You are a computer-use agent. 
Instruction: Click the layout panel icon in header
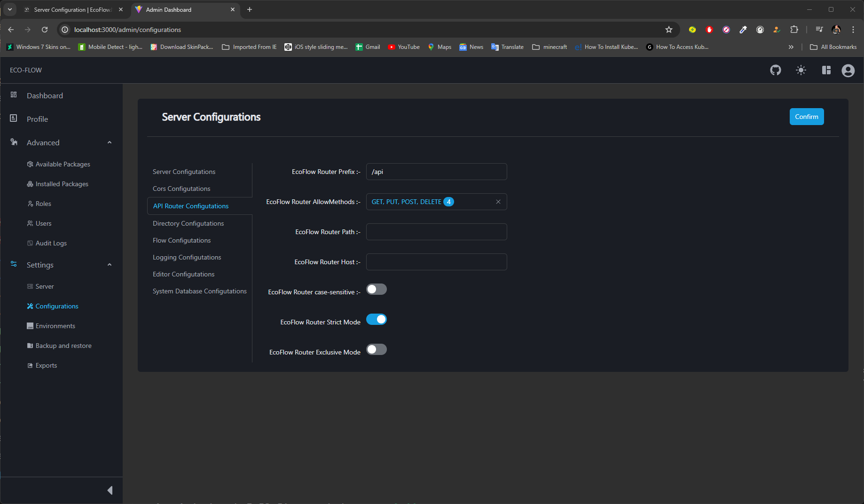pos(826,70)
